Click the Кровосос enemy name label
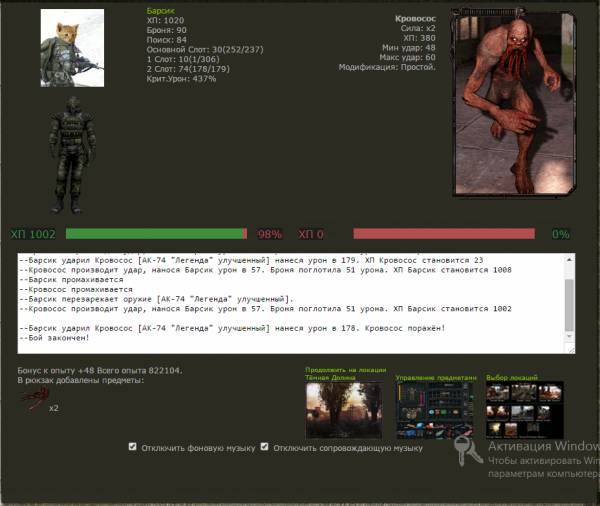 [x=416, y=18]
